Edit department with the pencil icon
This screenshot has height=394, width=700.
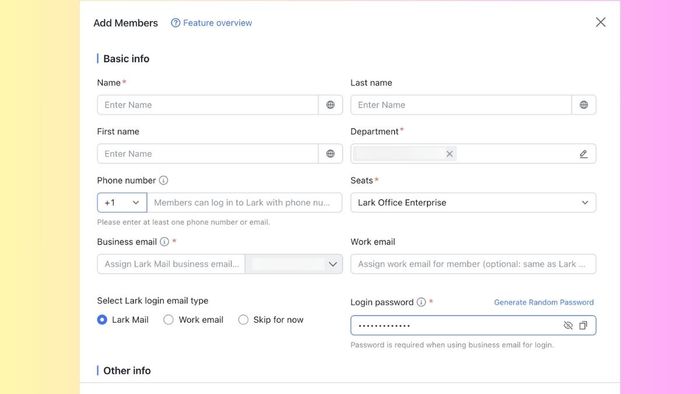[583, 154]
